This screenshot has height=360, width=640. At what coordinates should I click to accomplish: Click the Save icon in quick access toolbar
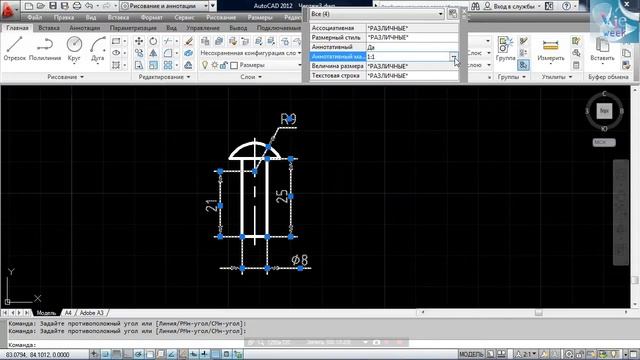tap(53, 6)
